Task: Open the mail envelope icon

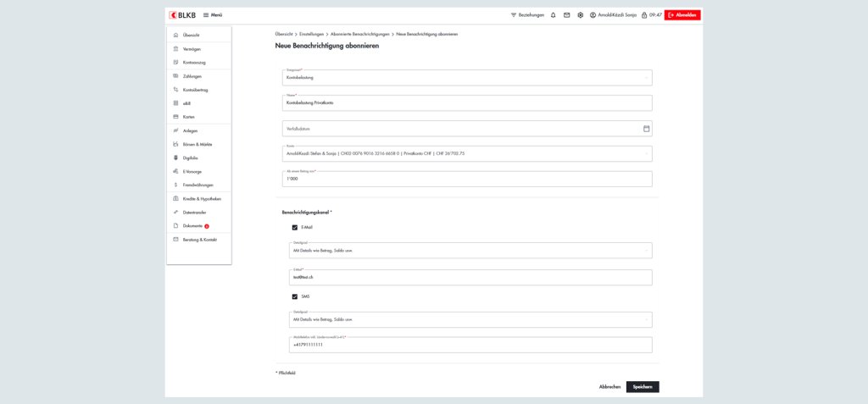Action: [x=567, y=15]
